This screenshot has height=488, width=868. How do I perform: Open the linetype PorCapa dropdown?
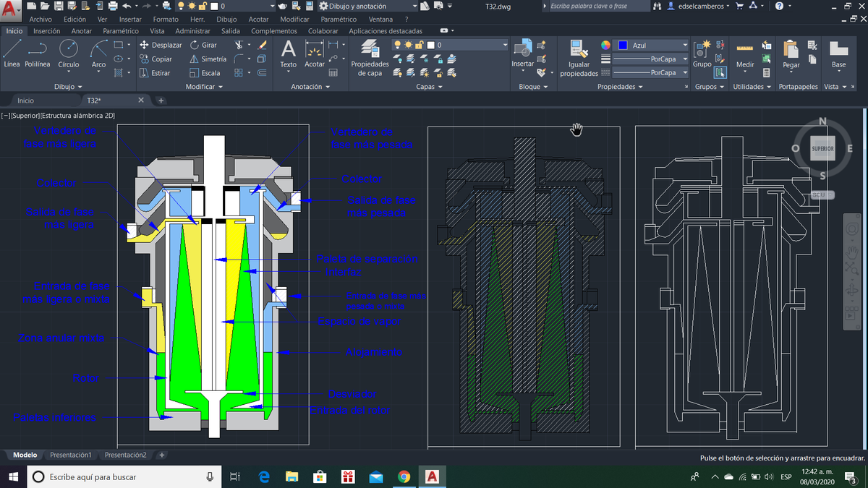[x=684, y=72]
